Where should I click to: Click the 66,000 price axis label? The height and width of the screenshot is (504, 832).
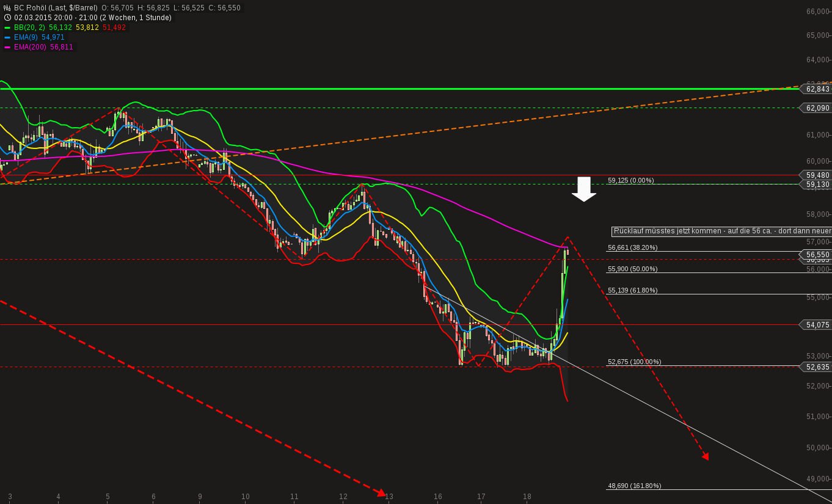[818, 11]
